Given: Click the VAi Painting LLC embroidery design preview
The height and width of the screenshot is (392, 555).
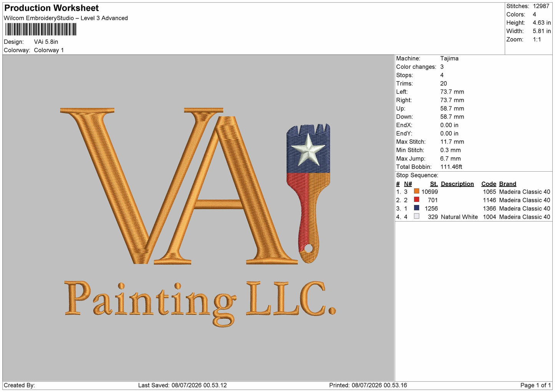Looking at the screenshot, I should point(198,217).
